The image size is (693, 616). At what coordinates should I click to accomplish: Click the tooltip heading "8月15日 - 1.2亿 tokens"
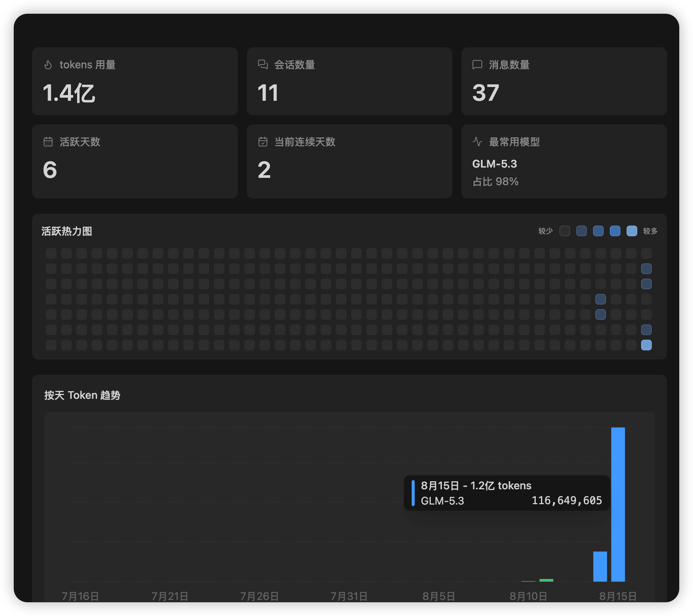[x=476, y=485]
